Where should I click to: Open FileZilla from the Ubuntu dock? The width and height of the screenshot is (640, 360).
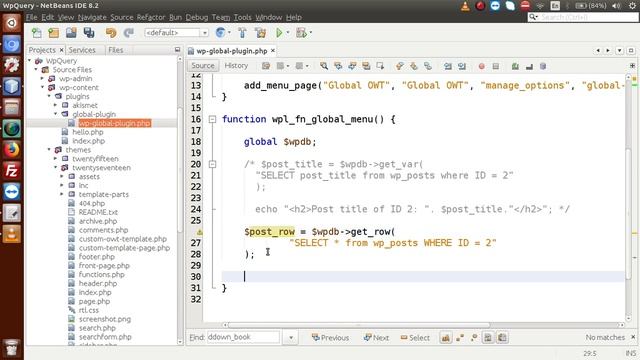pos(11,170)
